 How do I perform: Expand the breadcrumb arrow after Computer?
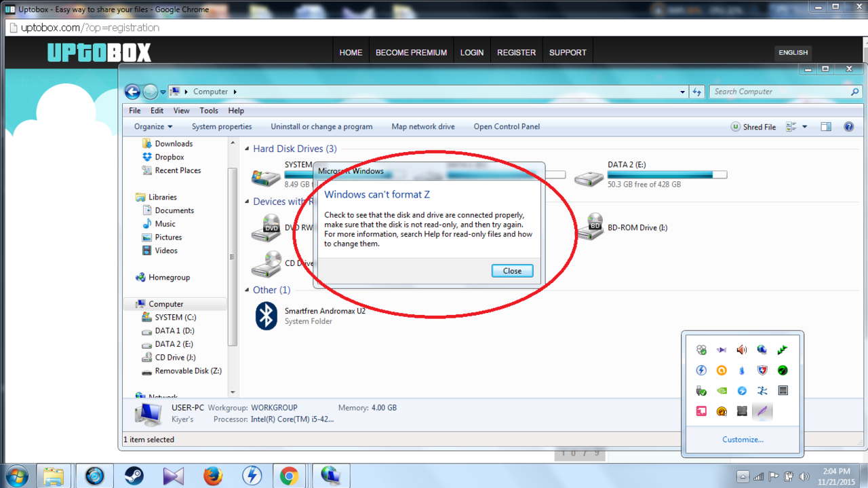pyautogui.click(x=235, y=92)
